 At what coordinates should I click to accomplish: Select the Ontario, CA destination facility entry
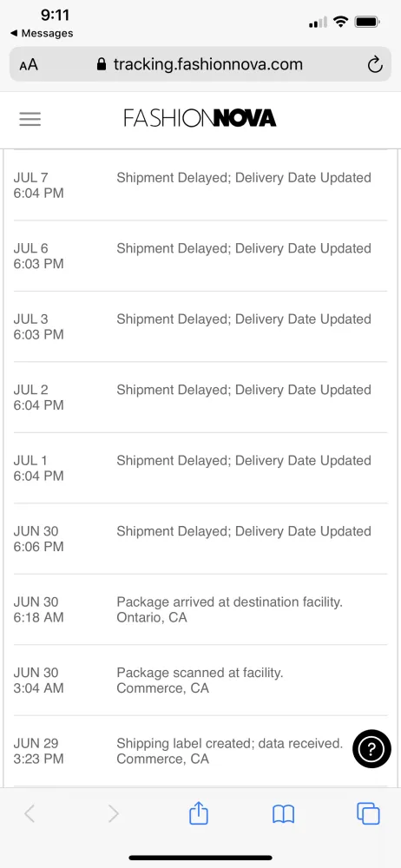pos(200,609)
